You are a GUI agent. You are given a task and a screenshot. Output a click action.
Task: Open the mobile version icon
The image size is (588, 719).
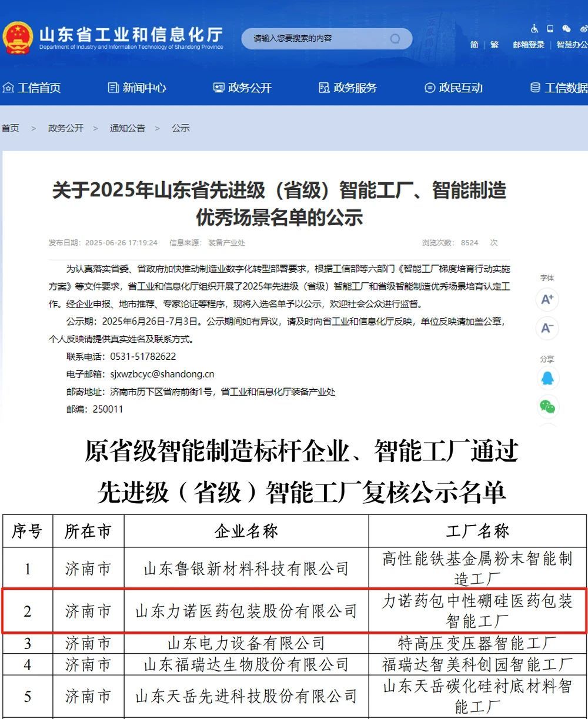pyautogui.click(x=550, y=28)
